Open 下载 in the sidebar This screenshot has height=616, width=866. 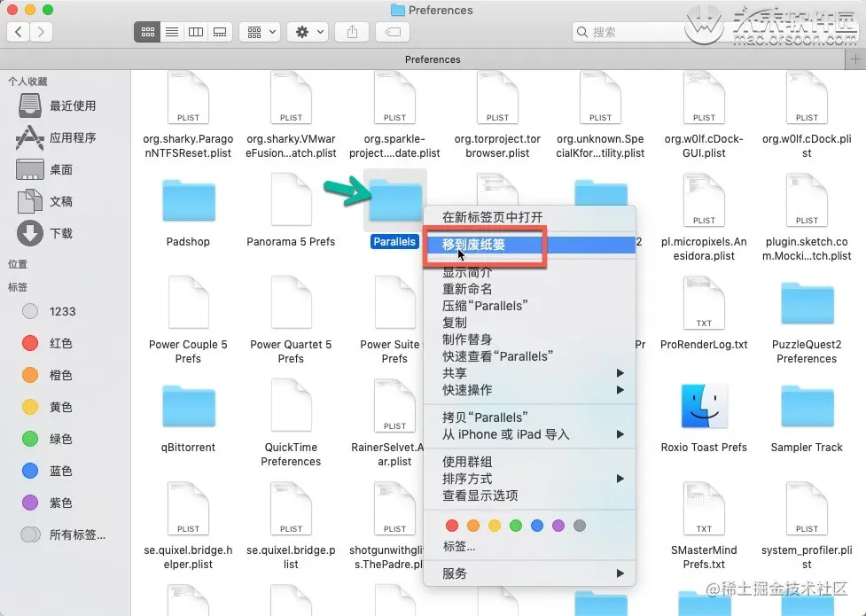pos(45,233)
